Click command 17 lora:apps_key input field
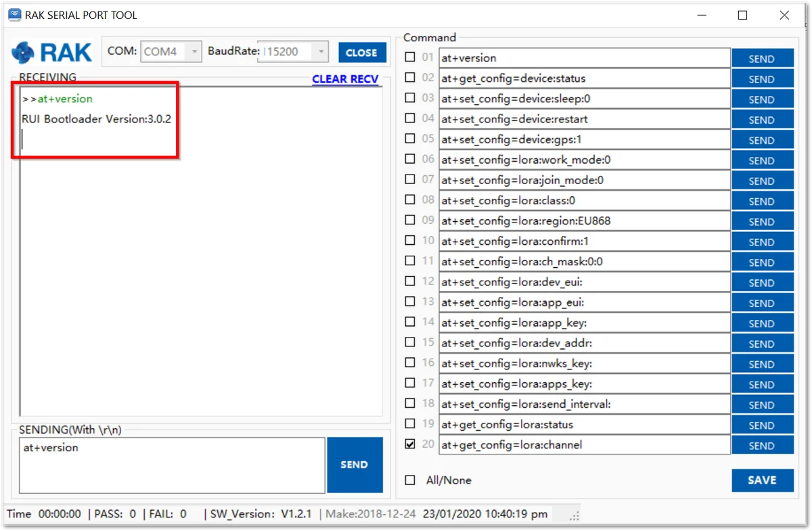Viewport: 812px width, 531px height. click(x=585, y=384)
